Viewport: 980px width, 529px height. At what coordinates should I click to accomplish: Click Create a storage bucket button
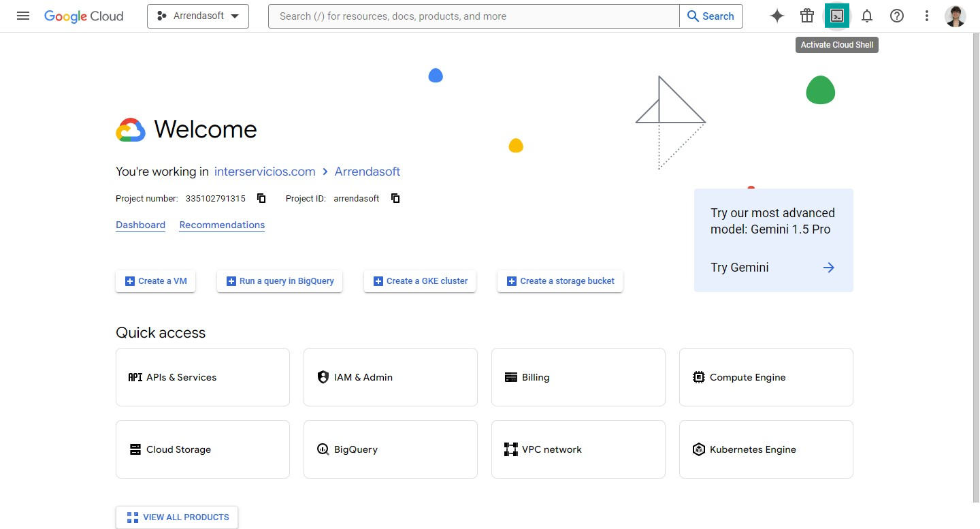(x=560, y=281)
